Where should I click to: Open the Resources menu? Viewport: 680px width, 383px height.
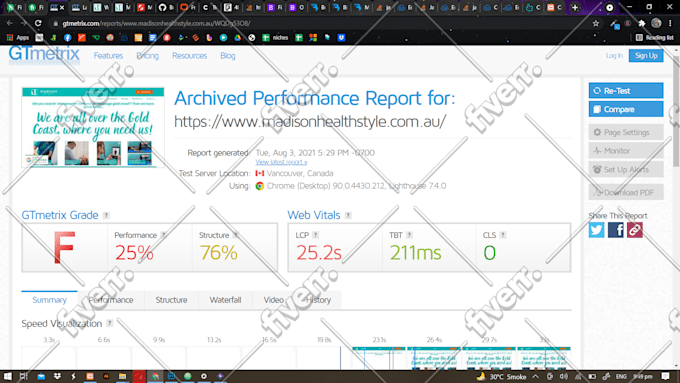[x=189, y=56]
